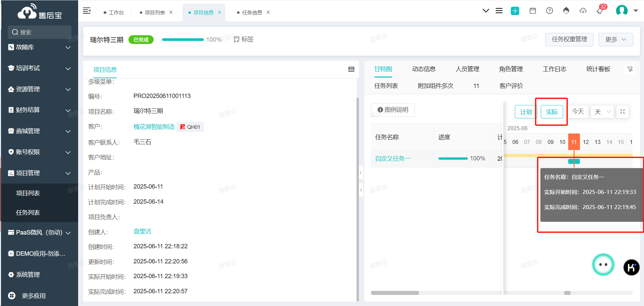
Task: Collapse the sidebar with the menu fold icon
Action: [x=87, y=11]
